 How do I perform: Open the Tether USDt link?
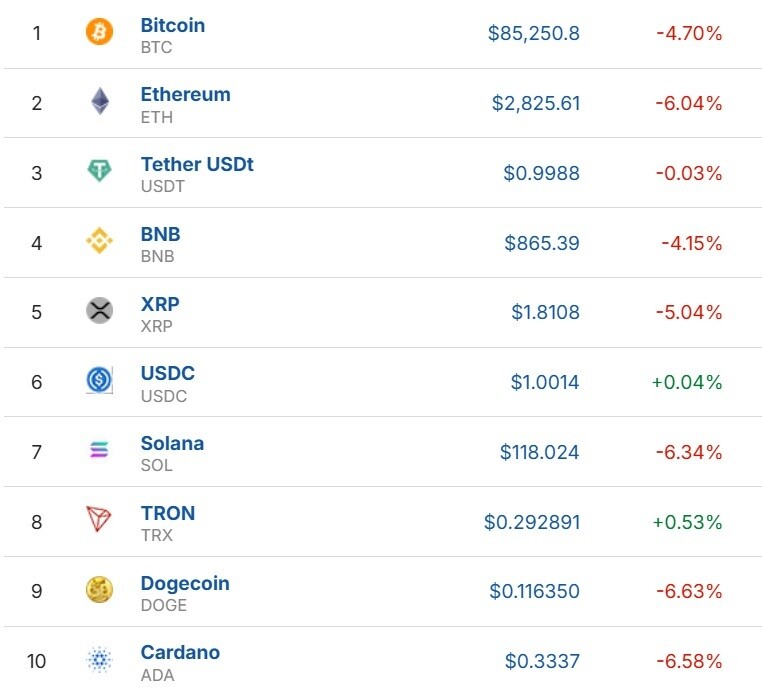(197, 164)
